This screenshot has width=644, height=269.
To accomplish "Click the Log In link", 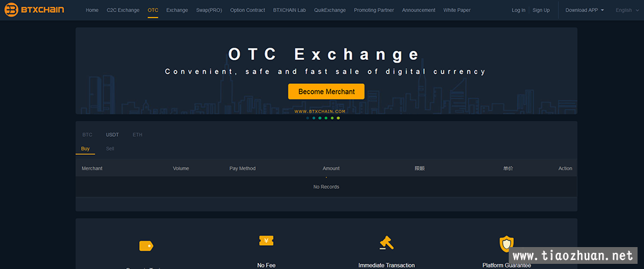I will pyautogui.click(x=518, y=10).
